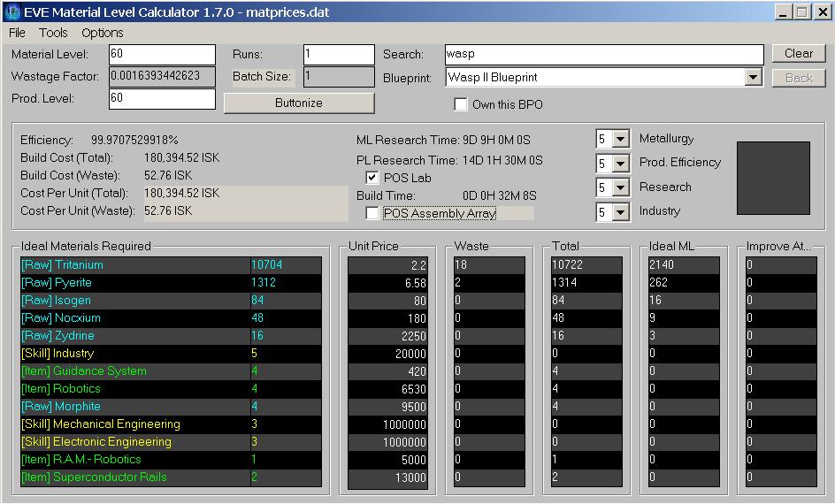Minimize the calculator window

(782, 11)
